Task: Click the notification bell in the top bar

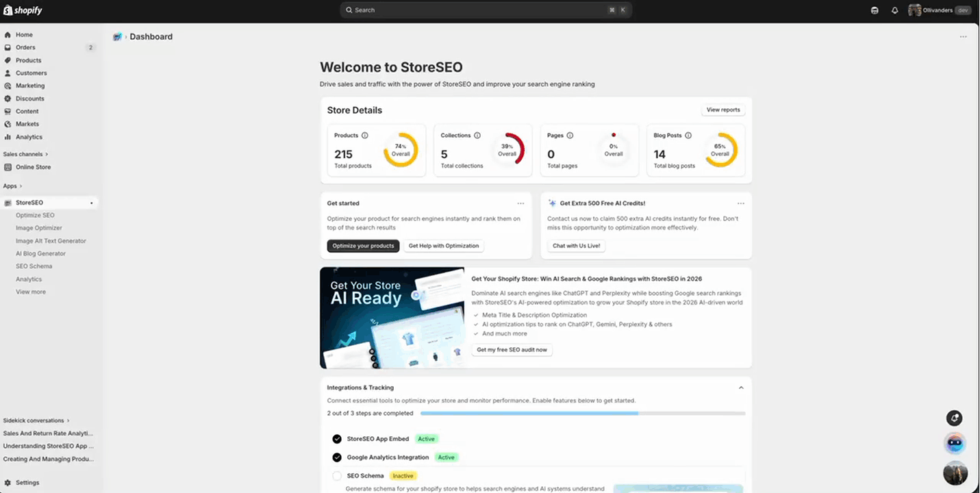Action: (894, 10)
